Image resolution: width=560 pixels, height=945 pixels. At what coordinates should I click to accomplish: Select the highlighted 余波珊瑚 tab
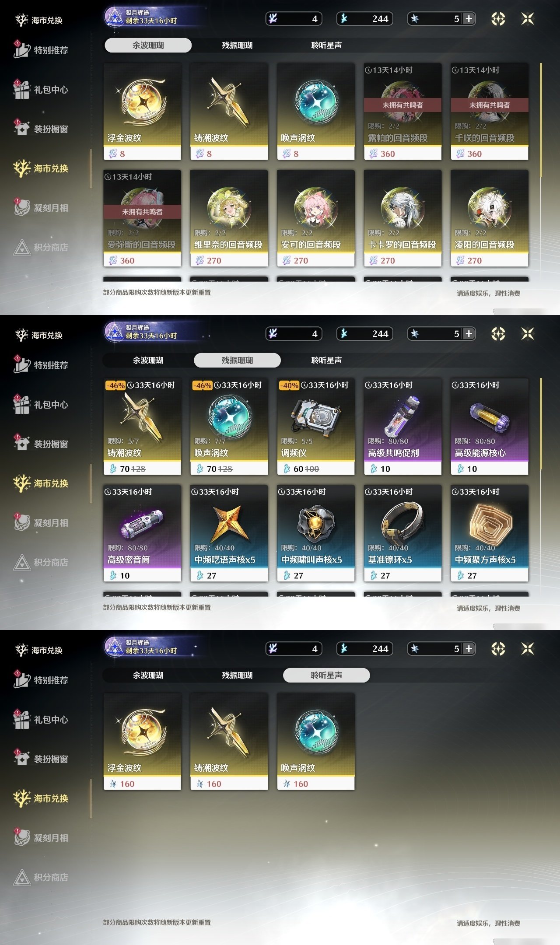(x=148, y=45)
